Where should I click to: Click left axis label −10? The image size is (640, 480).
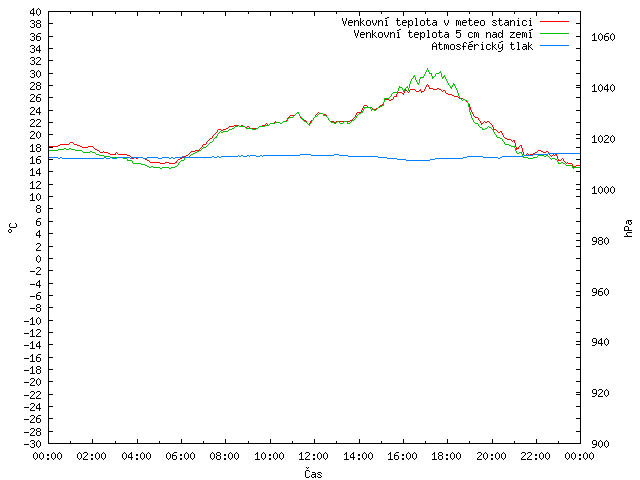click(32, 321)
